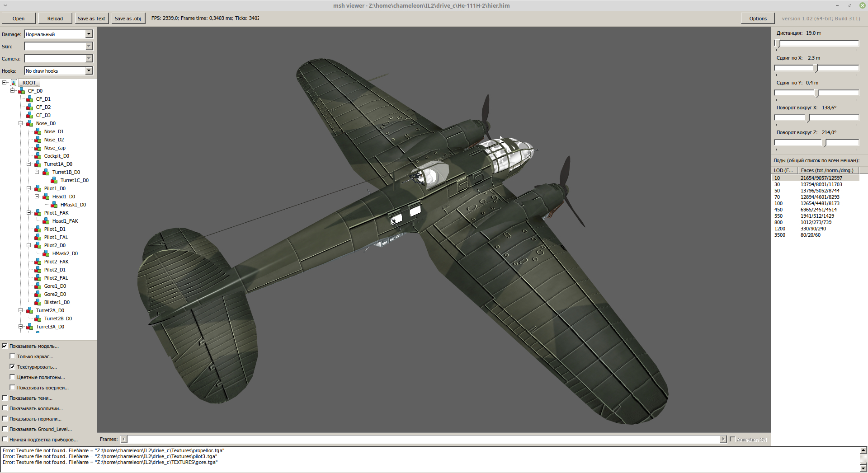Select the Pilot2_FAL tree row
Viewport: 868px width, 473px height.
(56, 278)
